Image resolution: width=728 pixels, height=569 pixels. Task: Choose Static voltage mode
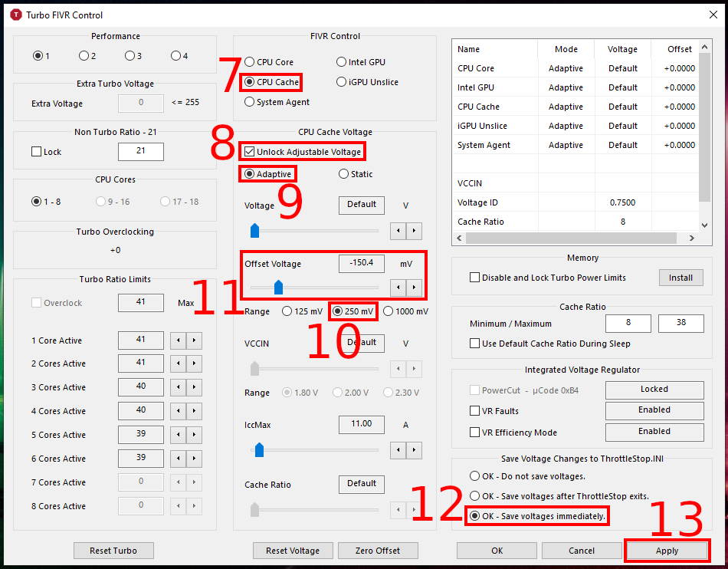343,174
